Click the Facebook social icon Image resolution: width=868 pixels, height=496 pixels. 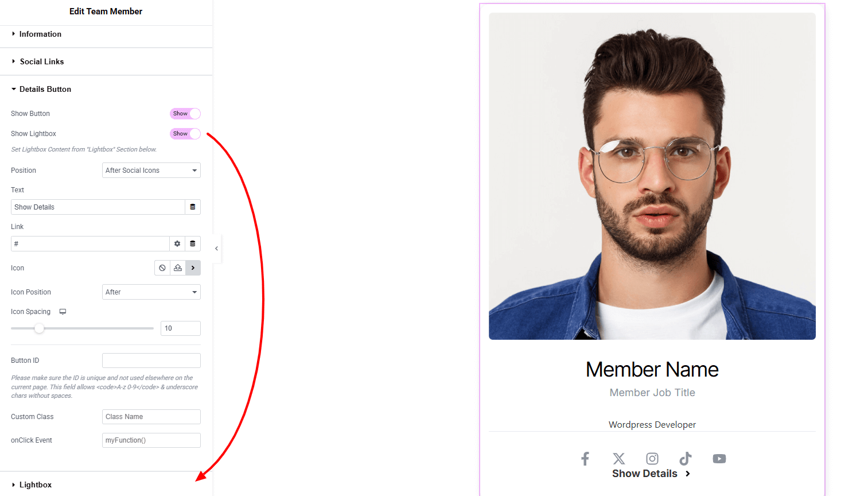(x=585, y=459)
